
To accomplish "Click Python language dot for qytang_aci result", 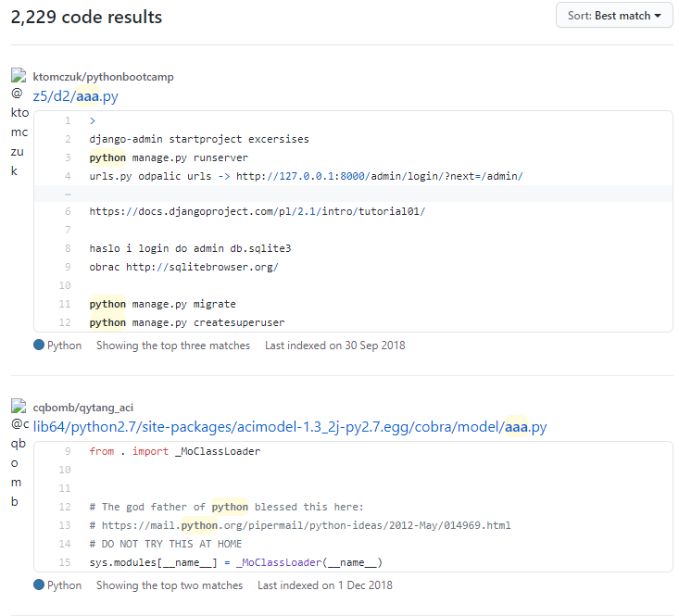I will coord(39,585).
